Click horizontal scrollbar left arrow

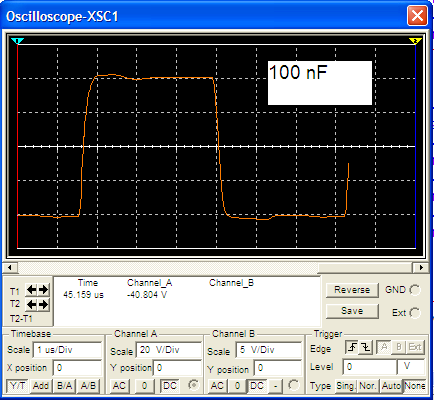tap(10, 267)
